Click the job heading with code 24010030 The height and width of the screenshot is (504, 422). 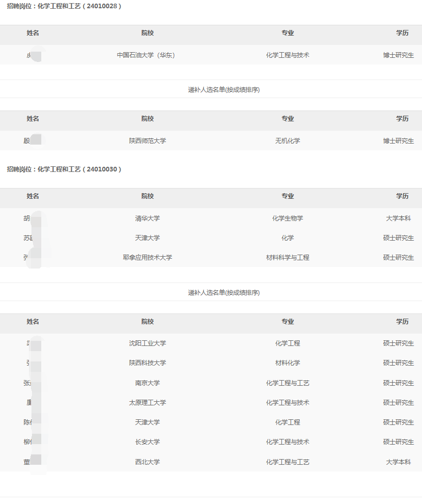pyautogui.click(x=64, y=169)
